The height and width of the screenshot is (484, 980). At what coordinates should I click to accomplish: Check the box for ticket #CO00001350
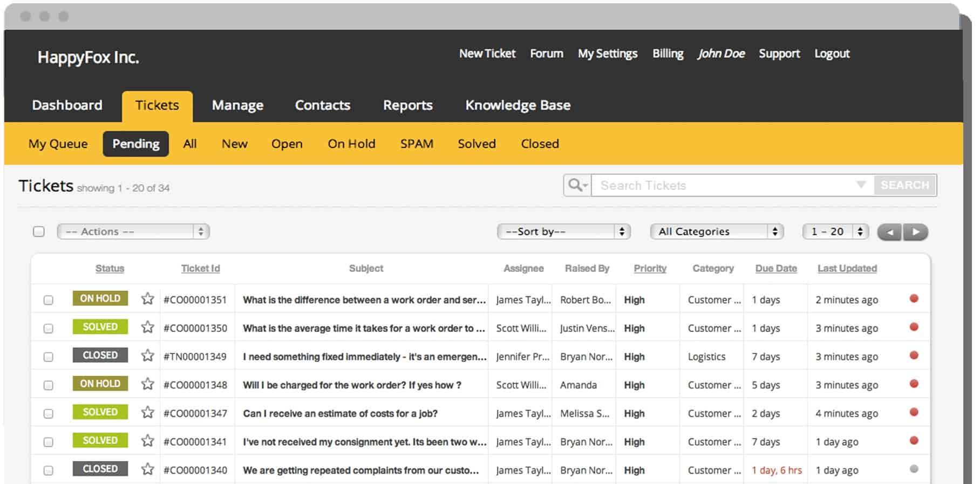point(49,328)
